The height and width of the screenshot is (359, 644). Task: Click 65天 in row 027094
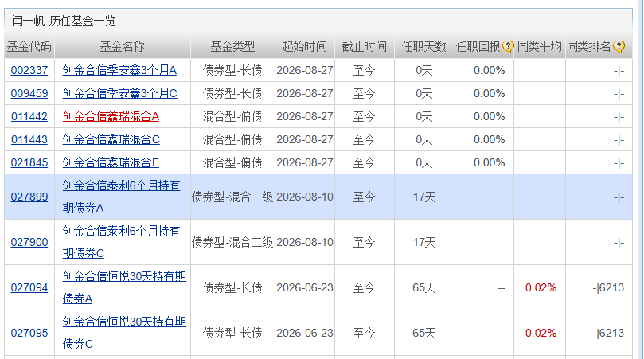coord(424,287)
